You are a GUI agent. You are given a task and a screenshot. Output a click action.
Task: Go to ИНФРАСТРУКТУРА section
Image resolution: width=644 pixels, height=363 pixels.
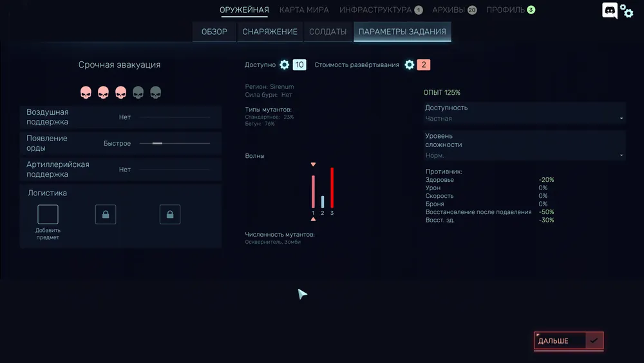point(375,10)
